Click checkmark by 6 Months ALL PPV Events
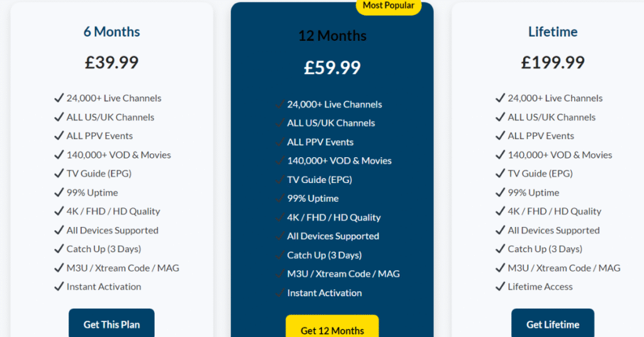 tap(59, 136)
